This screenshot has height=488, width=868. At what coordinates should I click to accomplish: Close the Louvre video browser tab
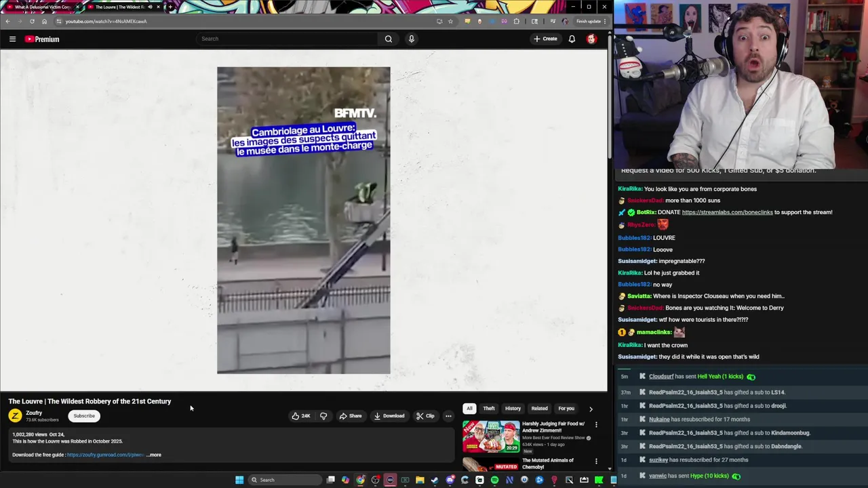coord(158,7)
